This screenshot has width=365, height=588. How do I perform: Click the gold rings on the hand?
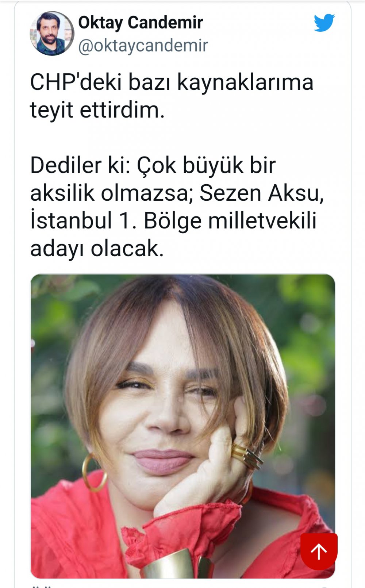point(246,456)
